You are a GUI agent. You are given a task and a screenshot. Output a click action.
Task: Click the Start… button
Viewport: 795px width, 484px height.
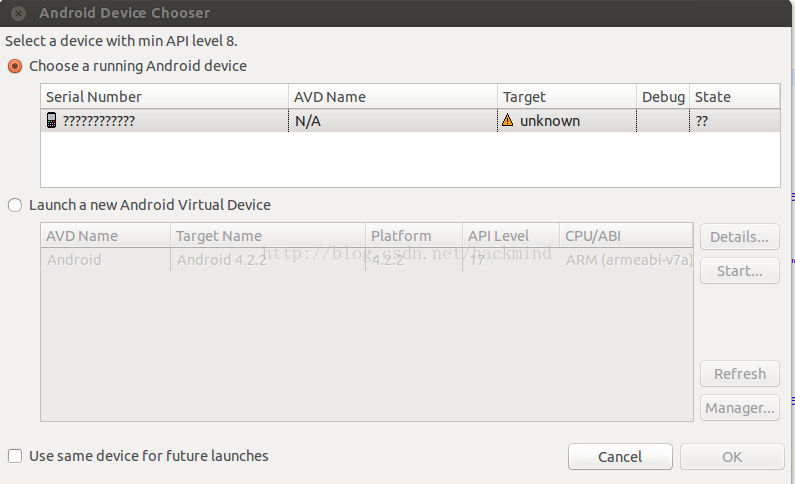tap(739, 271)
